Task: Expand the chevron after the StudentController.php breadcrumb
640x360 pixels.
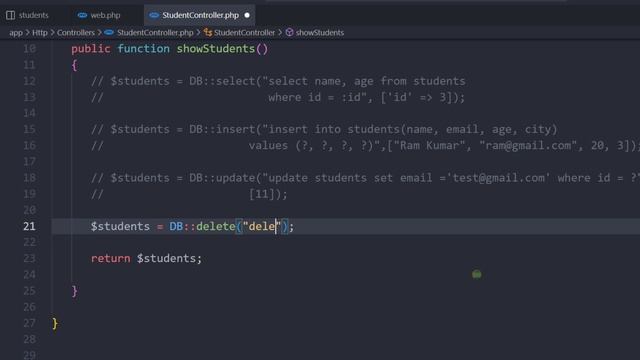Action: [198, 33]
